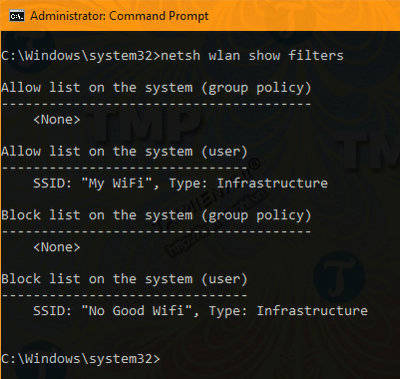
Task: Click the 'Administrator: Command Prompt' window title
Action: [x=119, y=16]
